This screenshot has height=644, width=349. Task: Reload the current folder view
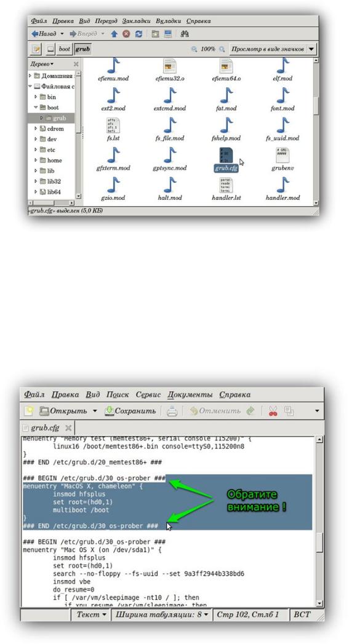click(x=138, y=34)
